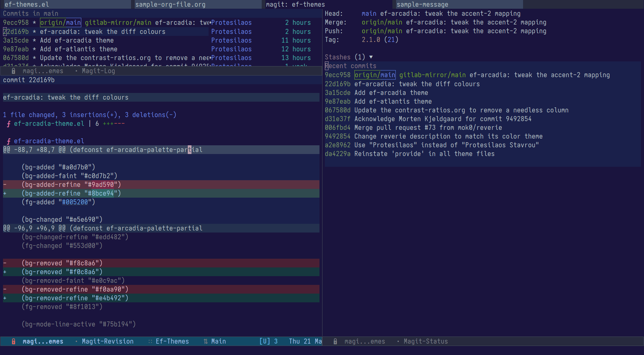Image resolution: width=644 pixels, height=355 pixels.
Task: Click gitlab-mirror/main label in the log
Action: click(x=118, y=22)
